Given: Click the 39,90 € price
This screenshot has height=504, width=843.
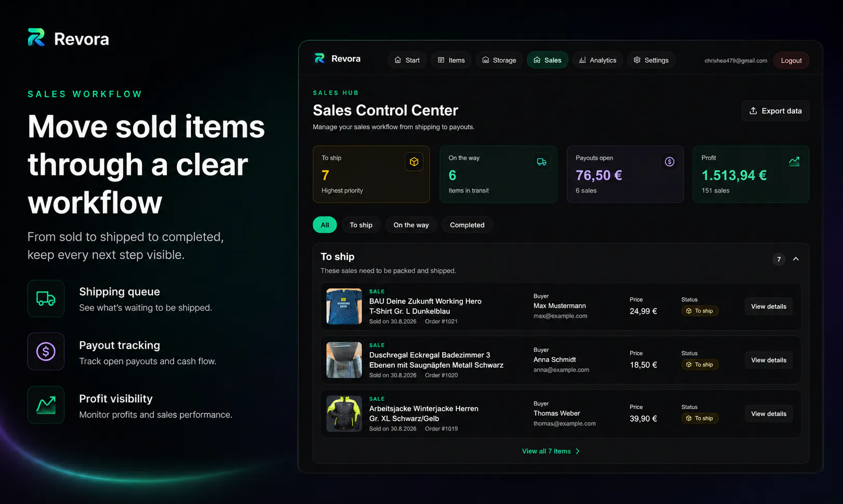Looking at the screenshot, I should pos(643,419).
